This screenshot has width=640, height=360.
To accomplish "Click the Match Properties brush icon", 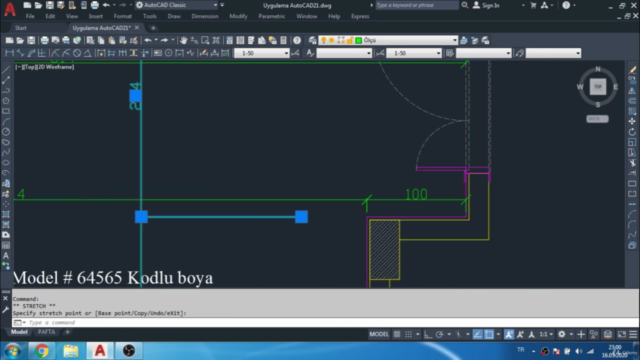I will pyautogui.click(x=134, y=40).
